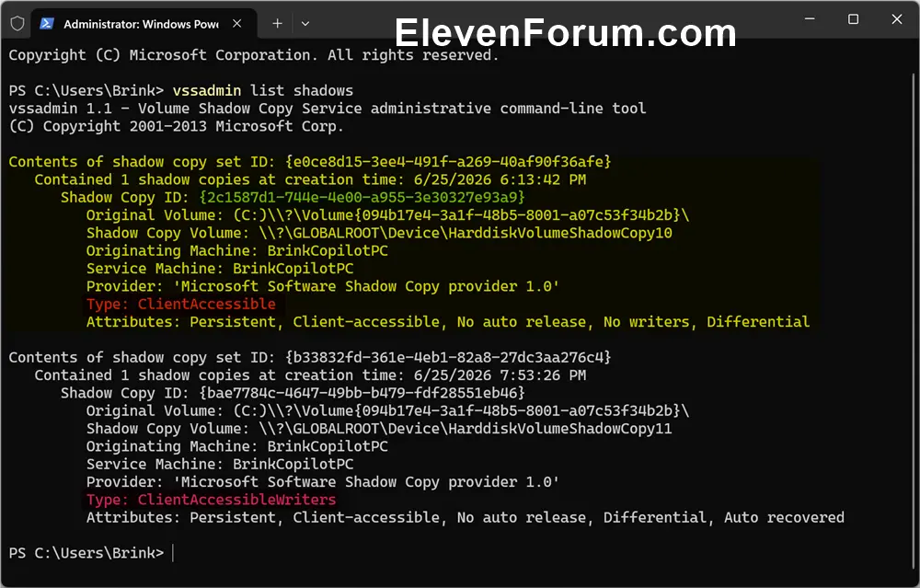The image size is (920, 588).
Task: Click shadow copy set ID {e0ce8d15-3ee4-491f-a269-40af90f36afe}
Action: pyautogui.click(x=448, y=162)
